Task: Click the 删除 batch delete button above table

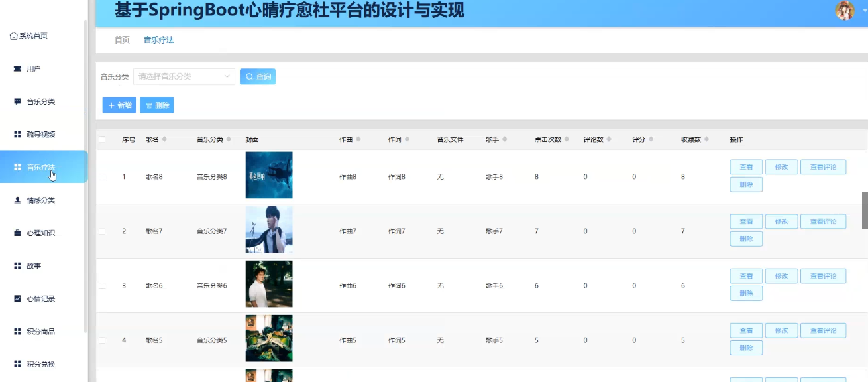Action: [156, 105]
